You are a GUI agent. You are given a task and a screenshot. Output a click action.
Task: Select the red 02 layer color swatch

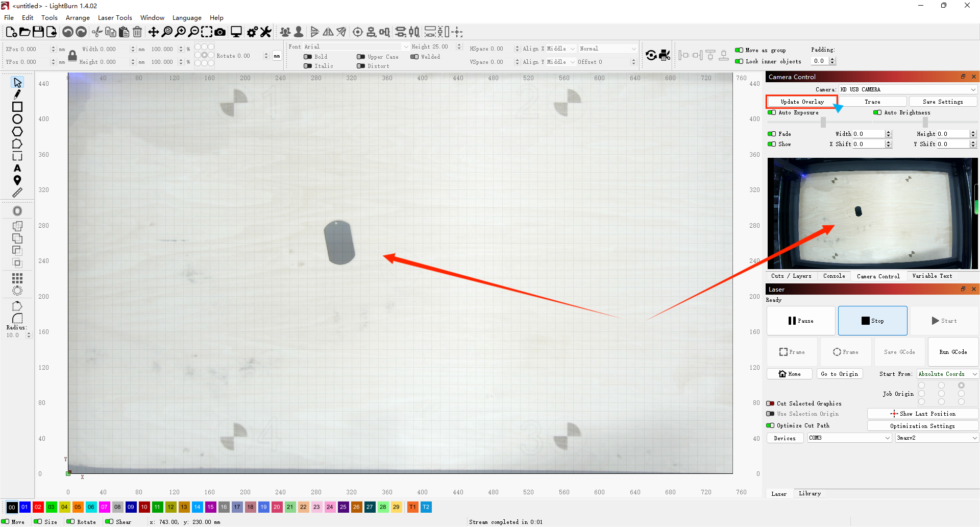[x=38, y=507]
